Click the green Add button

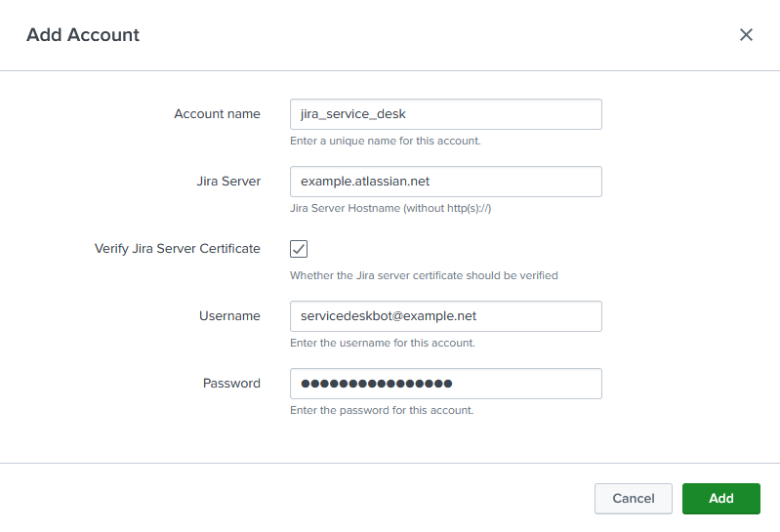[x=720, y=499]
